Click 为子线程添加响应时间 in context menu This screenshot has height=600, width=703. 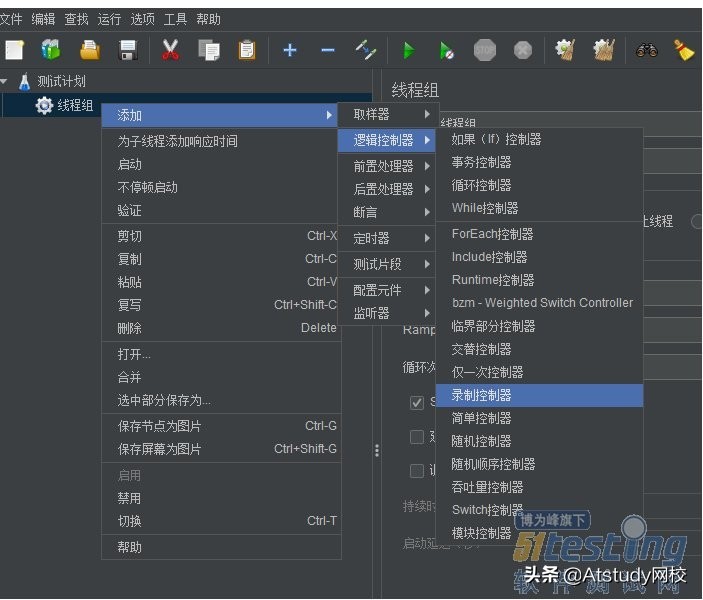pyautogui.click(x=220, y=141)
